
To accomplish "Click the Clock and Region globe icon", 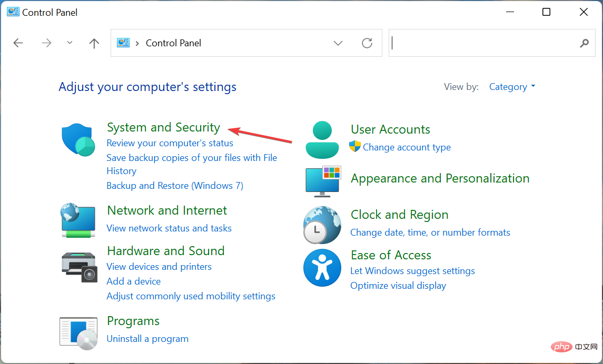I will (x=322, y=225).
